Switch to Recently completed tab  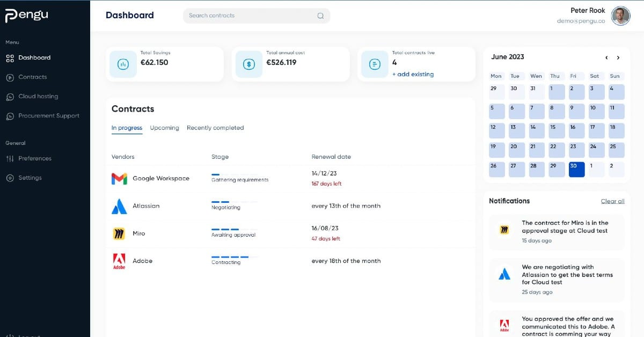pyautogui.click(x=215, y=128)
